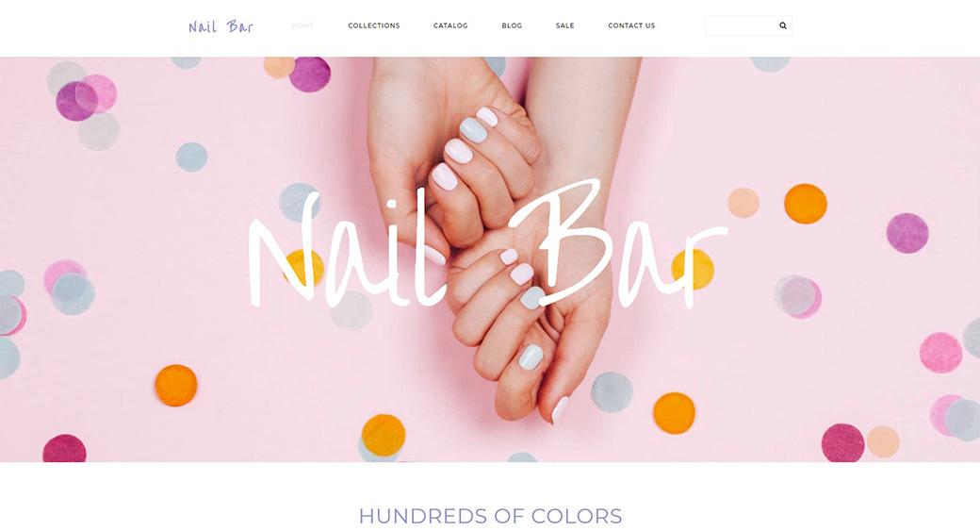Image resolution: width=980 pixels, height=531 pixels.
Task: Click the orange confetti dot at banner lower-left
Action: coord(176,385)
